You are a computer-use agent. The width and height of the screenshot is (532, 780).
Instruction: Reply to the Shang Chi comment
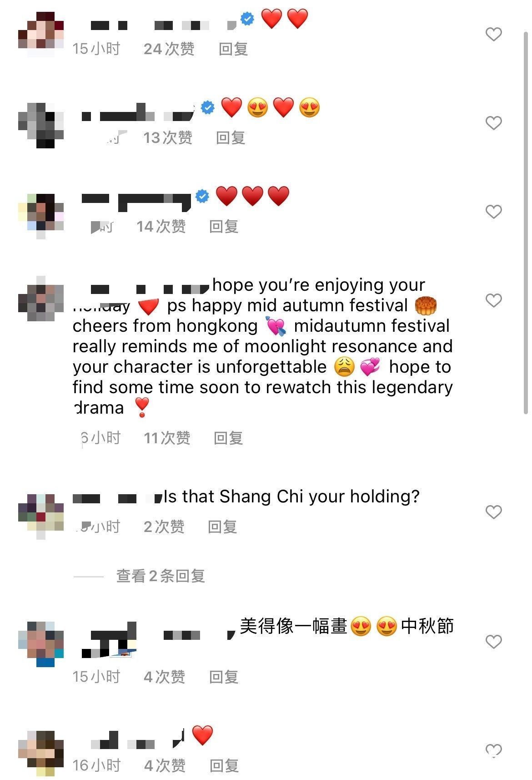[222, 527]
